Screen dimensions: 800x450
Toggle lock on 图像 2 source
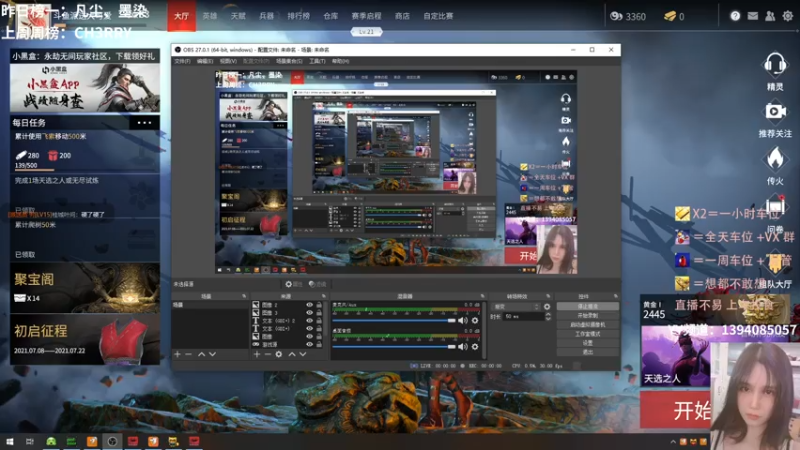tap(319, 305)
